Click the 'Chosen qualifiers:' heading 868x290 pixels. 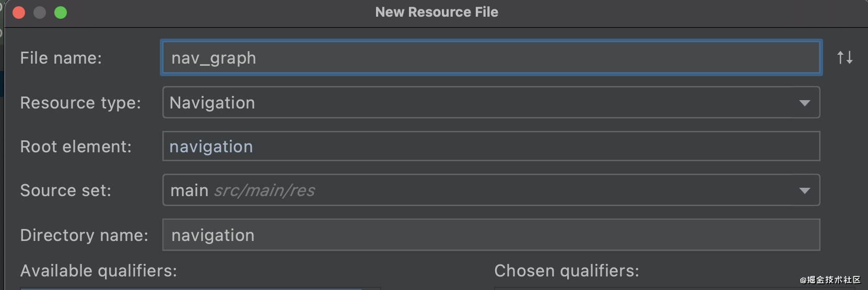coord(567,271)
